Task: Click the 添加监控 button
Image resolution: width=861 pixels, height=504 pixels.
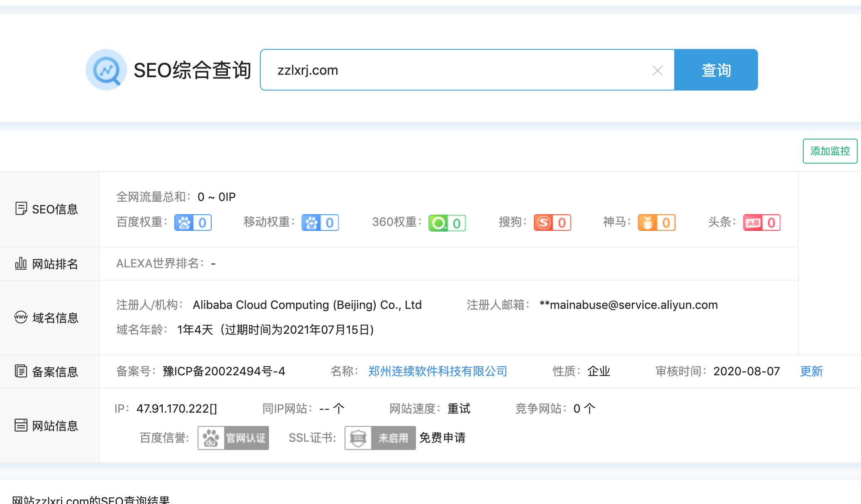Action: 830,151
